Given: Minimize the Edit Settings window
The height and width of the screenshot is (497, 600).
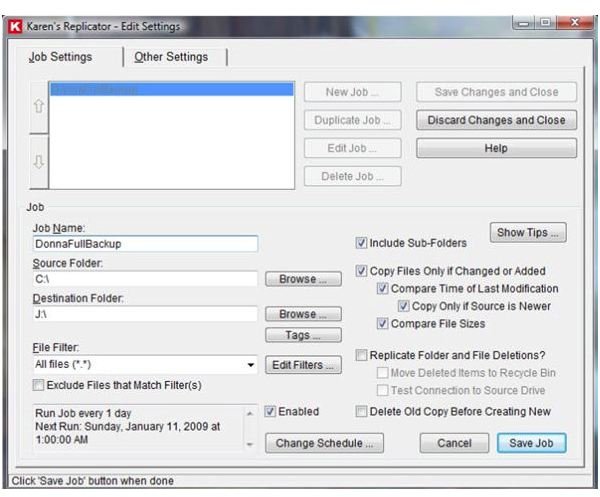Looking at the screenshot, I should point(524,23).
